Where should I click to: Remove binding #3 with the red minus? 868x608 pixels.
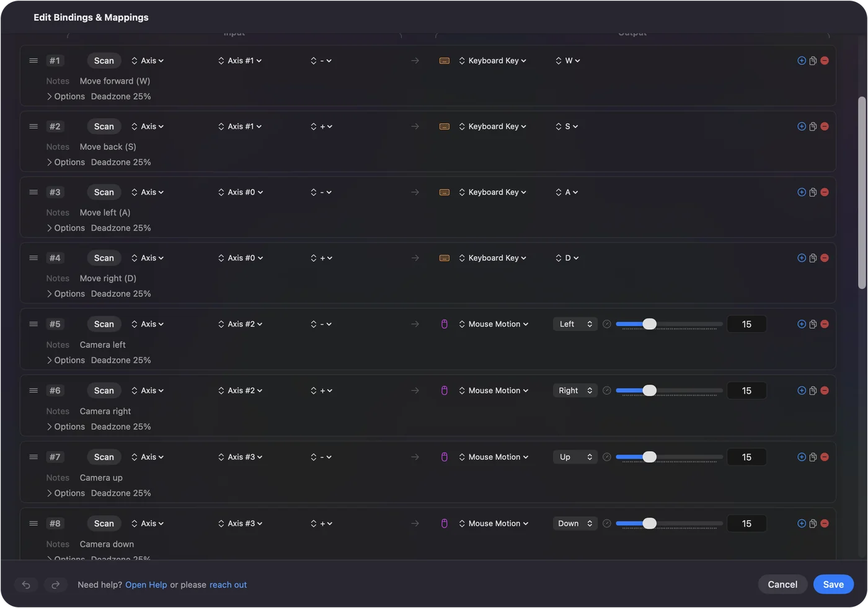pos(825,192)
